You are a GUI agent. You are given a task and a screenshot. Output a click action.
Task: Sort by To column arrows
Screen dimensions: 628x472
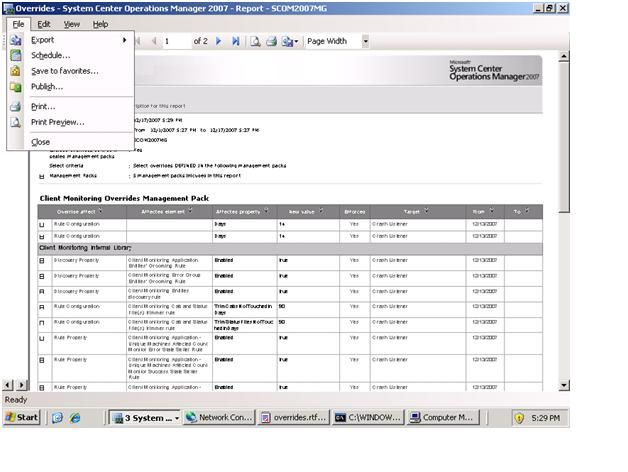click(527, 211)
